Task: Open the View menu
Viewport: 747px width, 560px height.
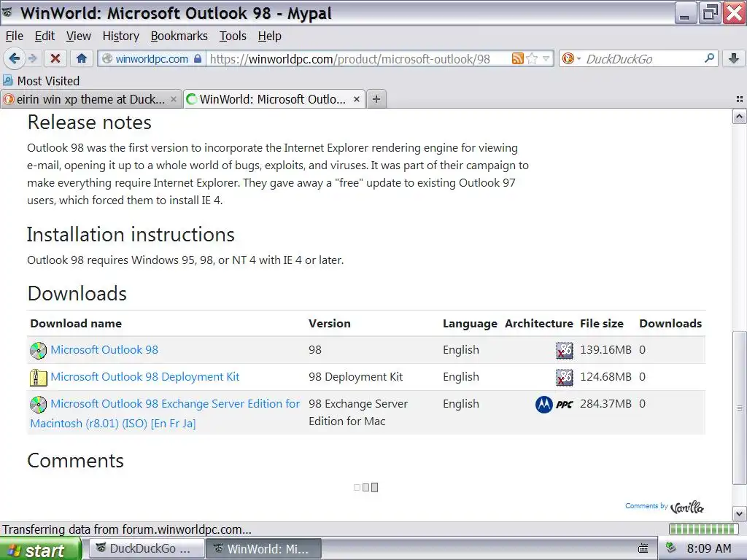Action: tap(79, 36)
